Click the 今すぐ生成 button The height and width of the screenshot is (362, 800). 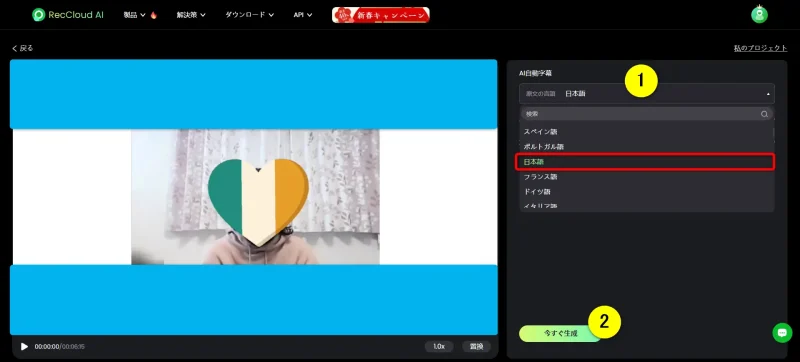pos(560,333)
